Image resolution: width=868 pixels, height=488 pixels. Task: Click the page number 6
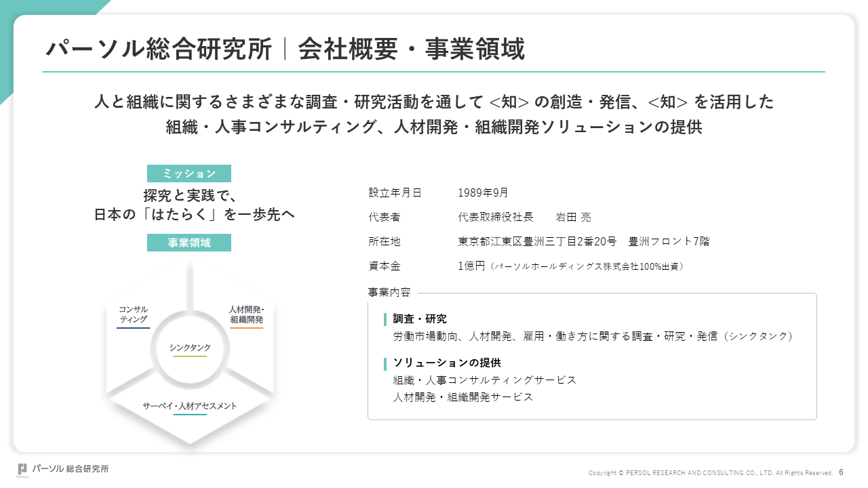point(842,472)
